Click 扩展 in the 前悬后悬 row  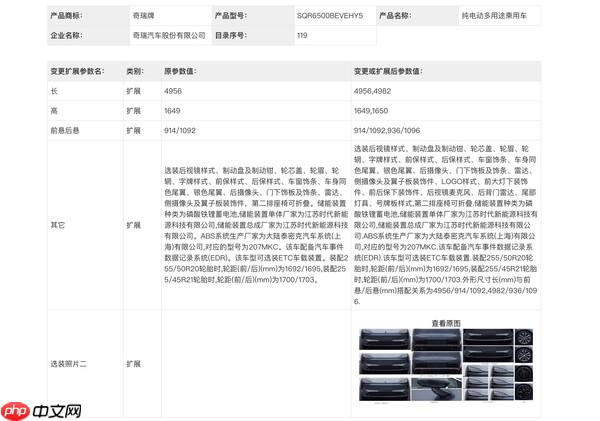(134, 131)
